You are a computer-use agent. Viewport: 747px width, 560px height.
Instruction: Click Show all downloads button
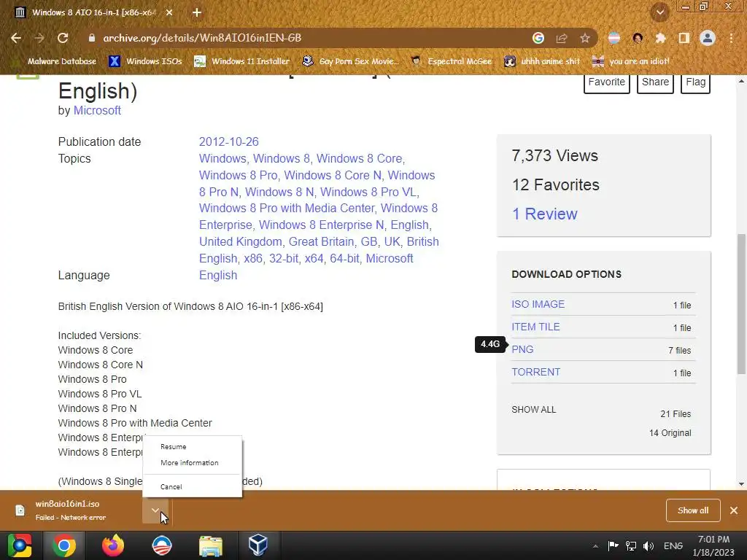pyautogui.click(x=693, y=510)
